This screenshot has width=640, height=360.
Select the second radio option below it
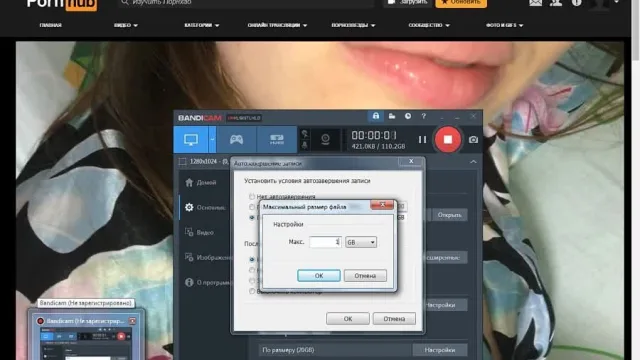pos(252,207)
